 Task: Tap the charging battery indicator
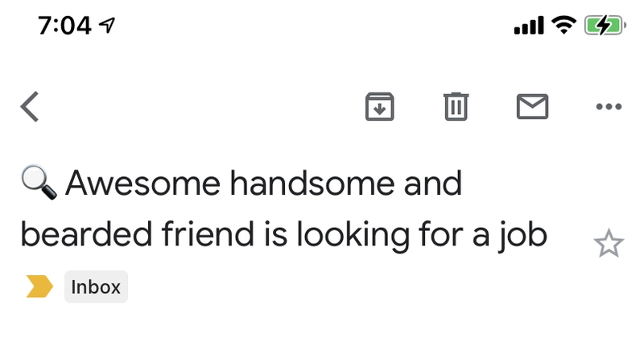tap(605, 26)
